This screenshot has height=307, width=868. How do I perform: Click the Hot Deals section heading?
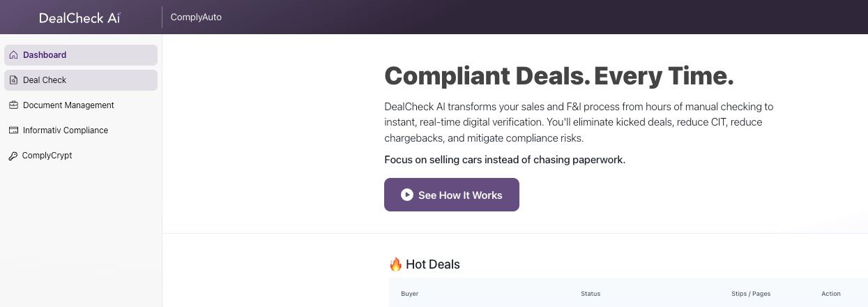(x=432, y=264)
